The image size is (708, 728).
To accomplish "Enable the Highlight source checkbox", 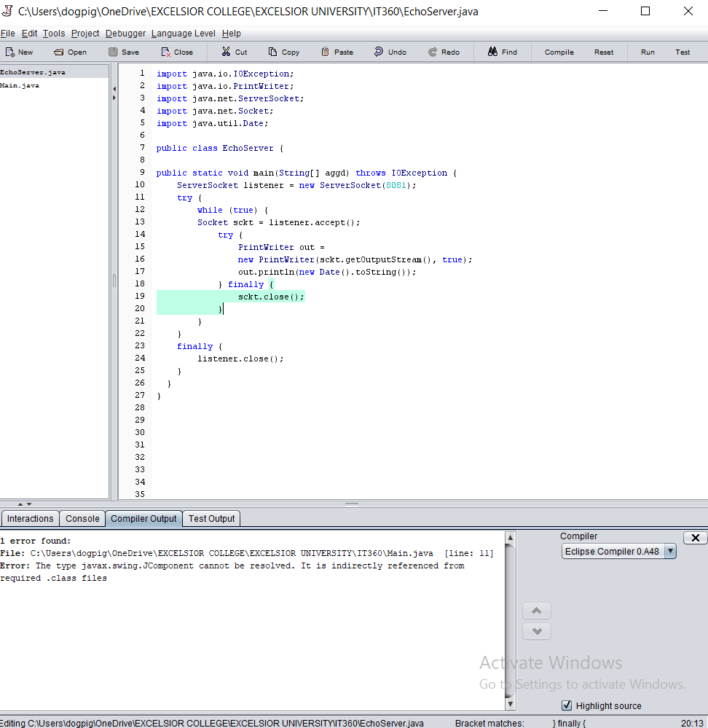I will tap(566, 705).
